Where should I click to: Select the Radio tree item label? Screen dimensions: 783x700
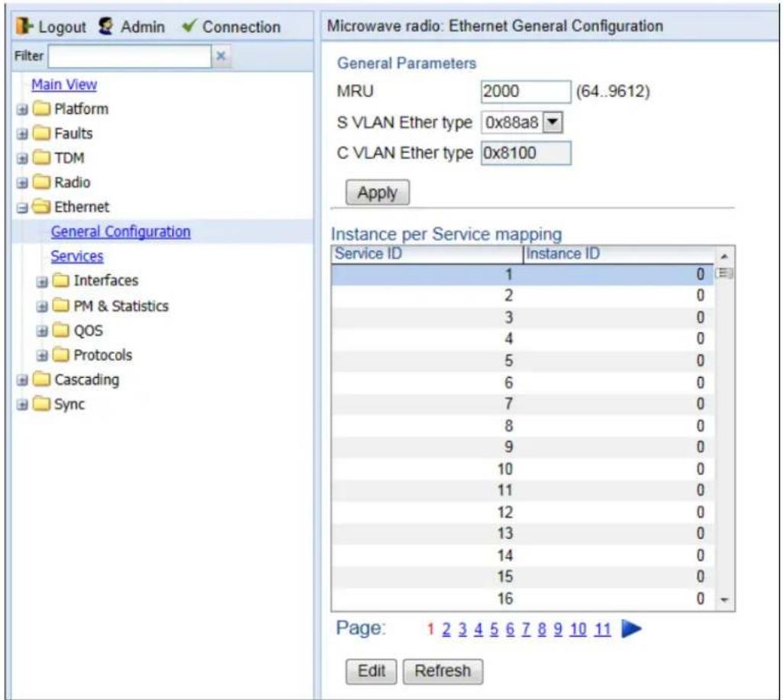(x=72, y=182)
